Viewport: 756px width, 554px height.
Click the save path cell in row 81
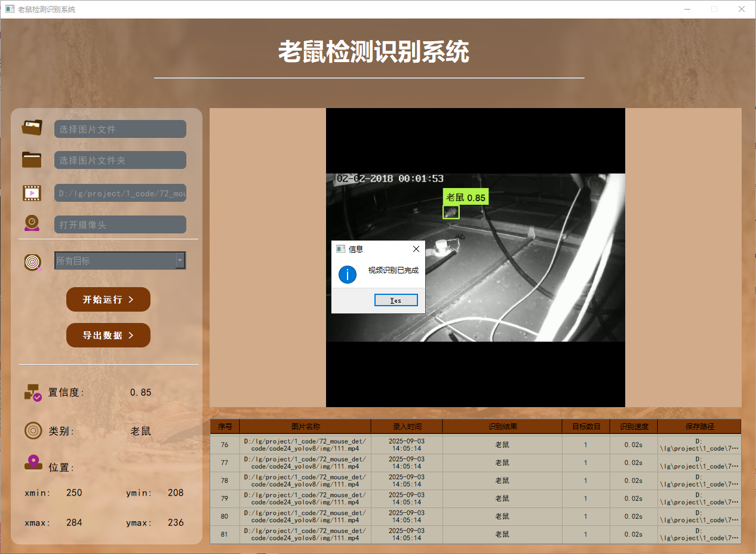pyautogui.click(x=700, y=534)
